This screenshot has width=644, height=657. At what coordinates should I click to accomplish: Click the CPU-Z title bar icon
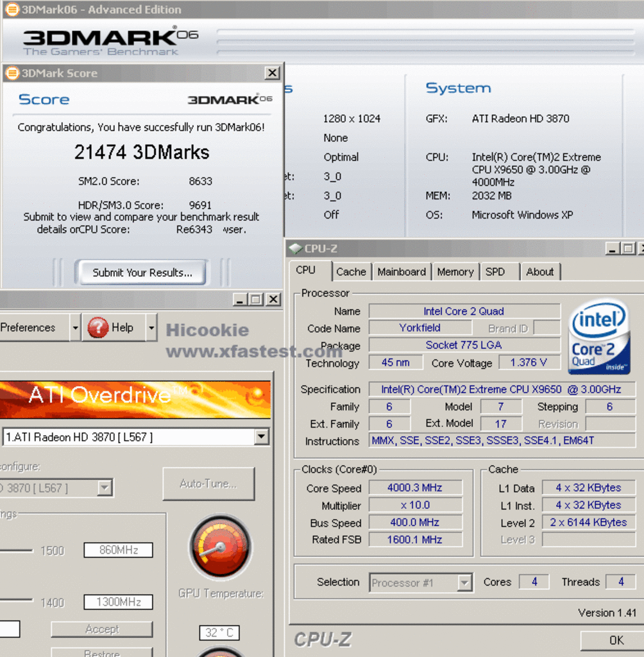click(x=296, y=248)
